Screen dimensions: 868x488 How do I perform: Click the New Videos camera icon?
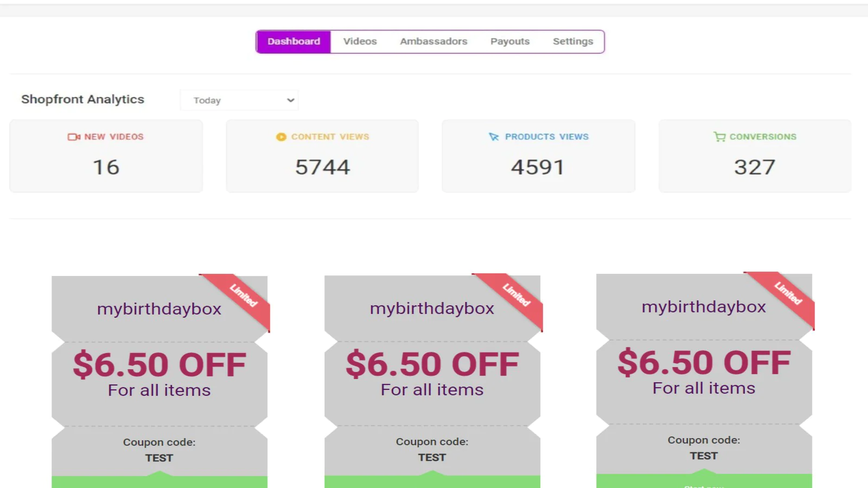[74, 137]
